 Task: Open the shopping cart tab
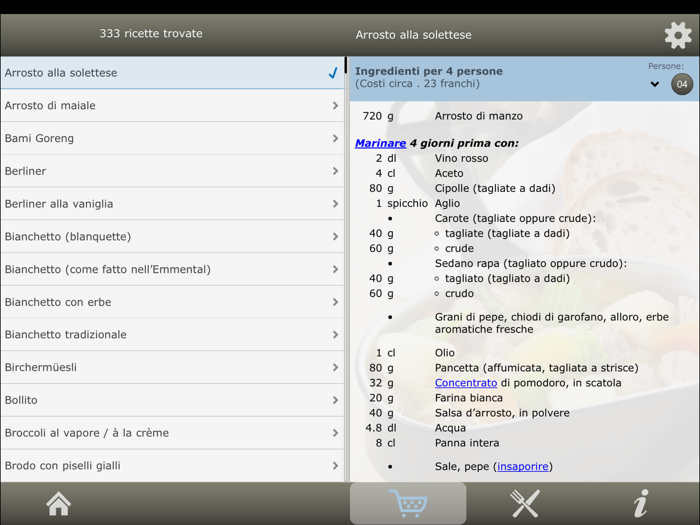click(x=408, y=503)
